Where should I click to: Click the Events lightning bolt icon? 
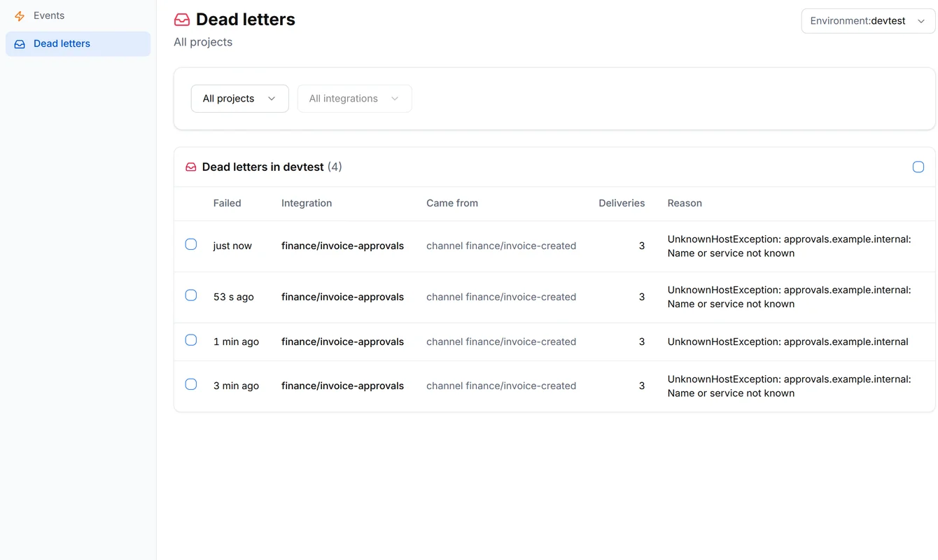pos(20,15)
